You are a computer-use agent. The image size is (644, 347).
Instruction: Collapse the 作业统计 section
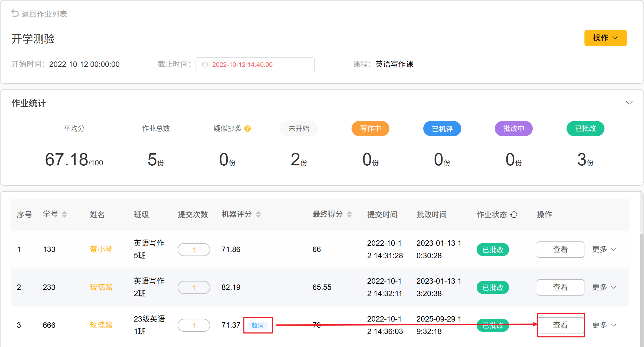click(629, 103)
